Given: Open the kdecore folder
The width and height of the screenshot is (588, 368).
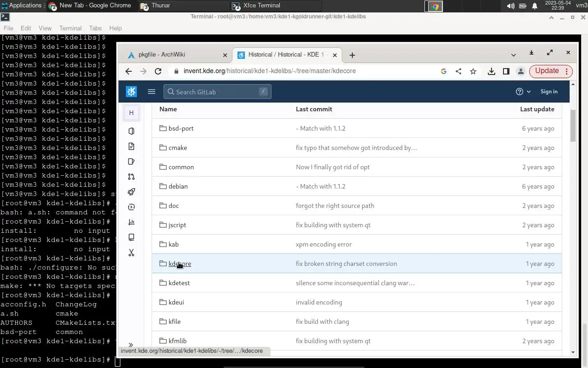Looking at the screenshot, I should [x=180, y=264].
